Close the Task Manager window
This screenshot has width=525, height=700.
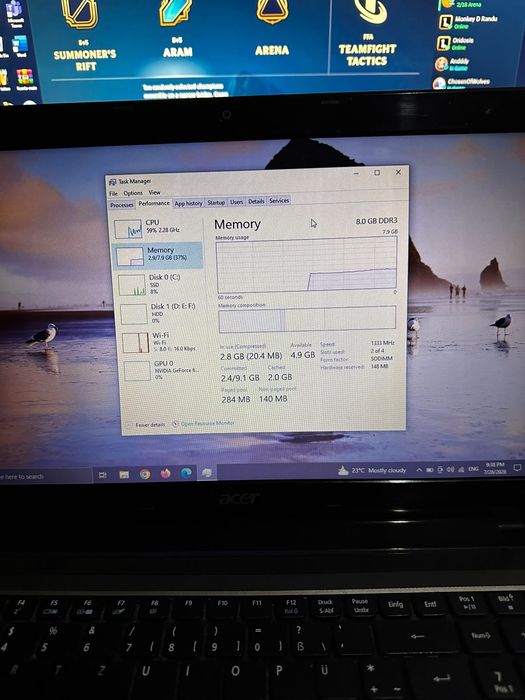398,172
